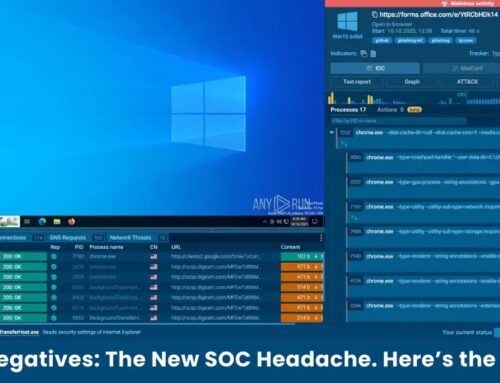Click the document icon next to Indicators
500x383 pixels.
pyautogui.click(x=373, y=54)
